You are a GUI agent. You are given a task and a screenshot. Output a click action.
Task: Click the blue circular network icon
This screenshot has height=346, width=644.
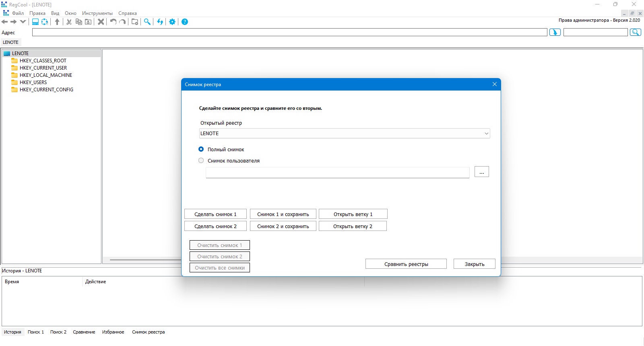(x=45, y=22)
